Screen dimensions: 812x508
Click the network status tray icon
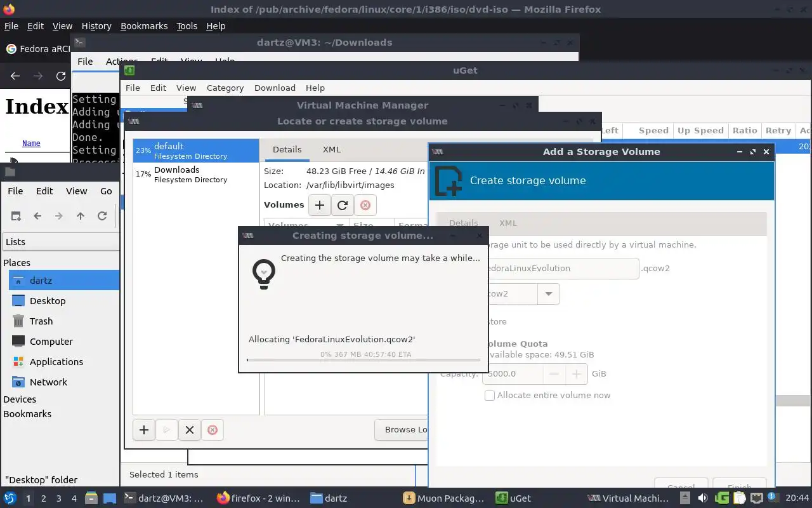coord(756,498)
